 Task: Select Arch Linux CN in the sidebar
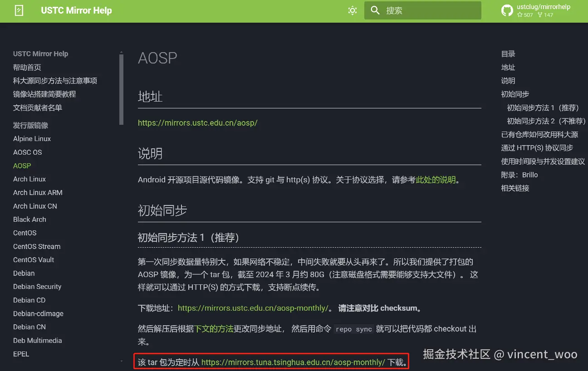click(35, 206)
